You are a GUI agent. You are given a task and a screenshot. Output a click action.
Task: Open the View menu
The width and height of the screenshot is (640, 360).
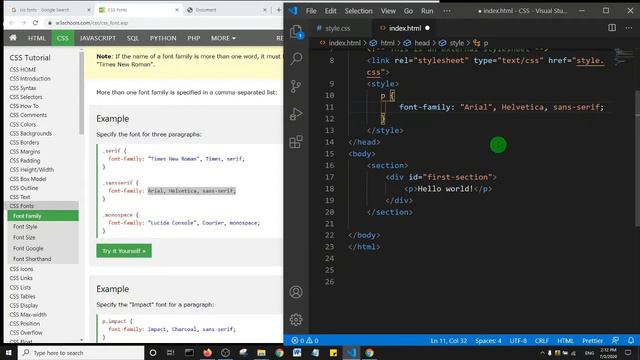click(x=388, y=11)
